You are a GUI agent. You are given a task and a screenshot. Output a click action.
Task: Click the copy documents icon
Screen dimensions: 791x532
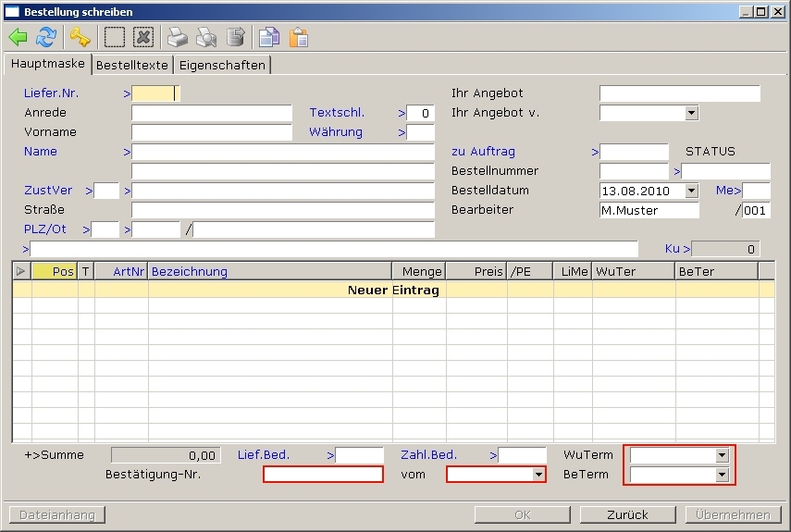[x=269, y=38]
